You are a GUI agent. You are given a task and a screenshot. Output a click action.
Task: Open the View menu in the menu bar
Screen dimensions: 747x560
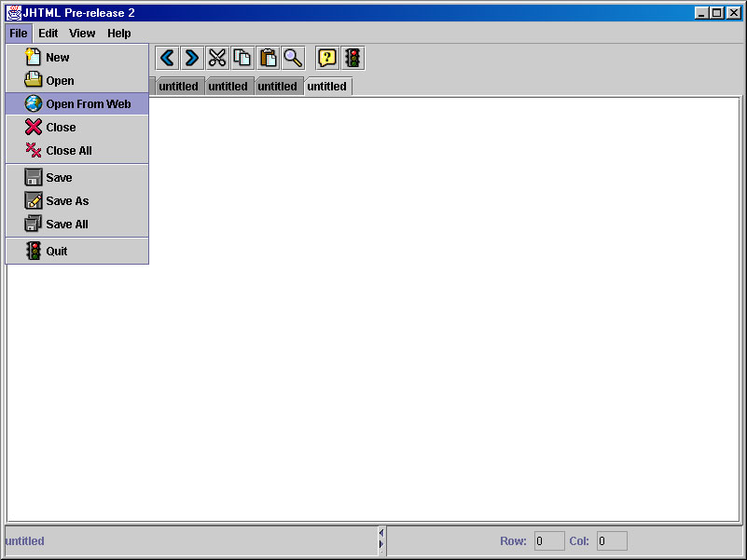pos(82,34)
